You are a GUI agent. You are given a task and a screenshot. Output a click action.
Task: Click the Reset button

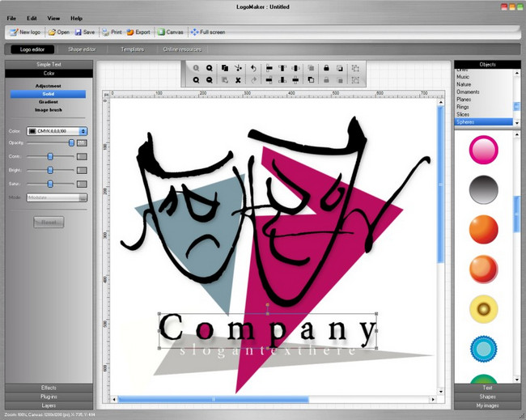49,222
